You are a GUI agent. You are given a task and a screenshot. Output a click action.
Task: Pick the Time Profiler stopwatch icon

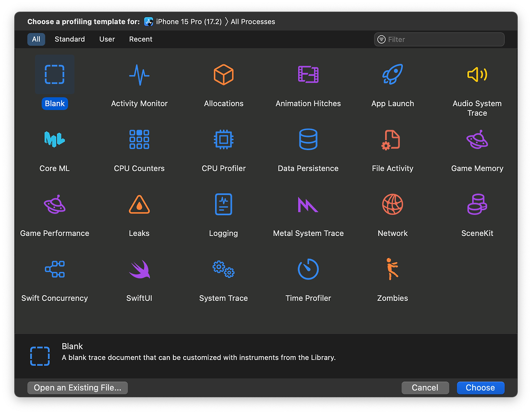point(308,269)
